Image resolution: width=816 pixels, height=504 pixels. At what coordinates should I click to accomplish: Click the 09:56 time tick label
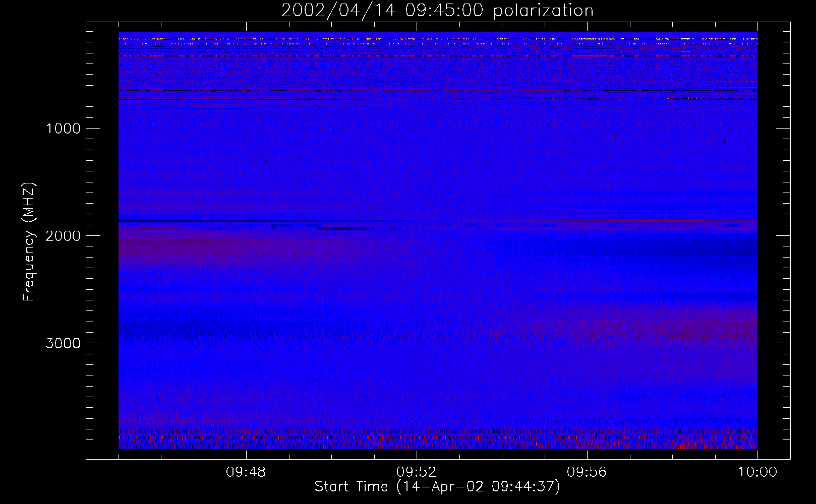(x=587, y=472)
